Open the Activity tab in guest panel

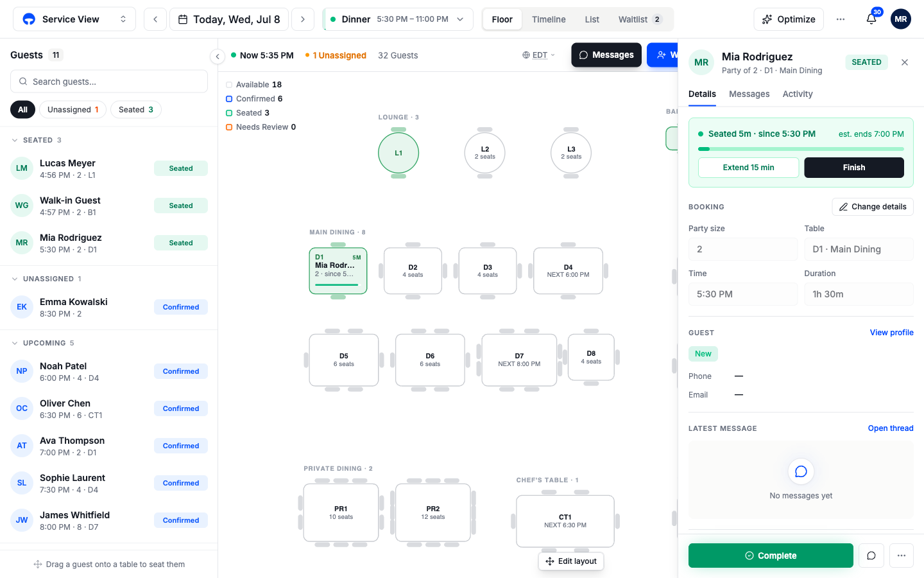pos(798,94)
